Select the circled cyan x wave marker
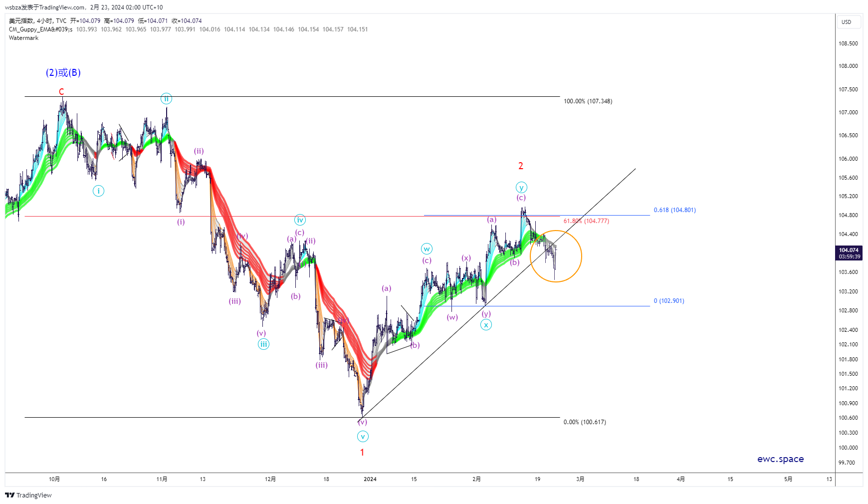Image resolution: width=868 pixels, height=504 pixels. point(486,325)
